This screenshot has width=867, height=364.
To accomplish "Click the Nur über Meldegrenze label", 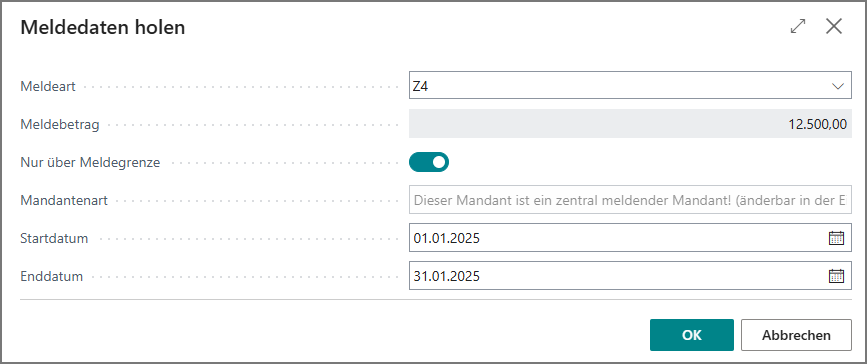I will click(90, 163).
